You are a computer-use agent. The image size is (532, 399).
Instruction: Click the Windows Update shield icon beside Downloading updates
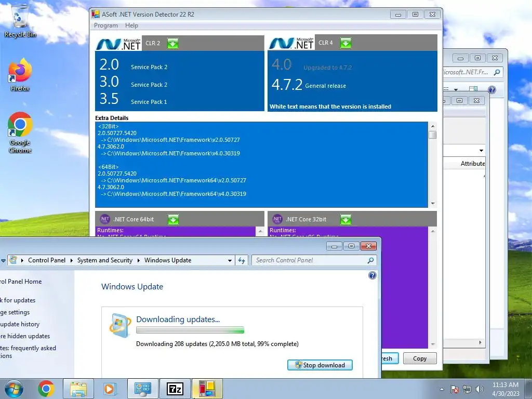point(121,325)
